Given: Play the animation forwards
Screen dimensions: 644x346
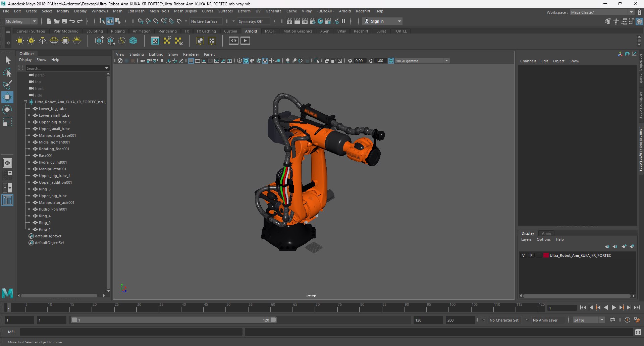Looking at the screenshot, I should 614,307.
